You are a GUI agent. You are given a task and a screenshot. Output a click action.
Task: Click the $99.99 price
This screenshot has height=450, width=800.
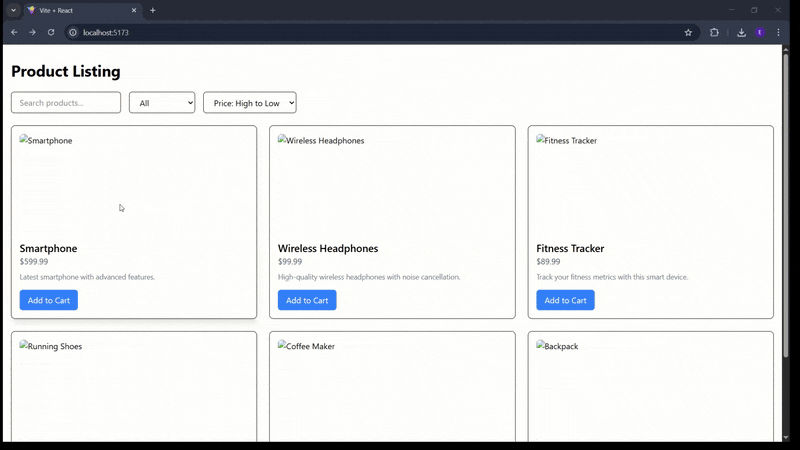290,262
